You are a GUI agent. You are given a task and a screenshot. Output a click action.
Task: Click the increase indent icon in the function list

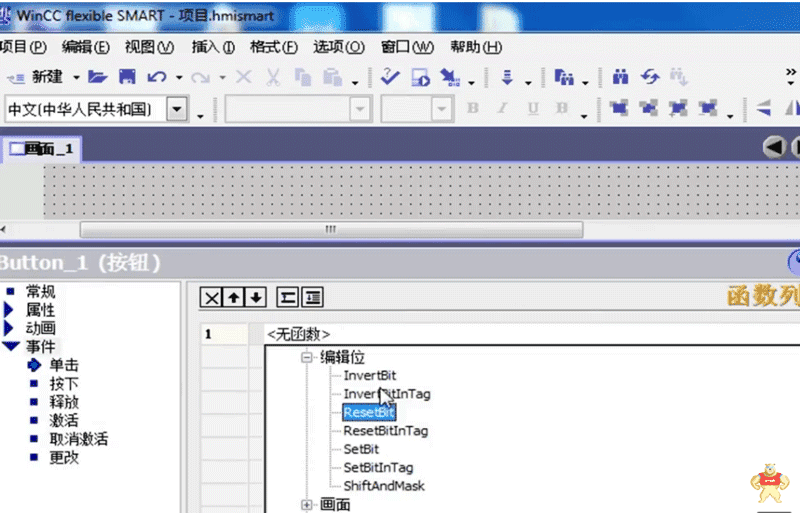tap(313, 297)
